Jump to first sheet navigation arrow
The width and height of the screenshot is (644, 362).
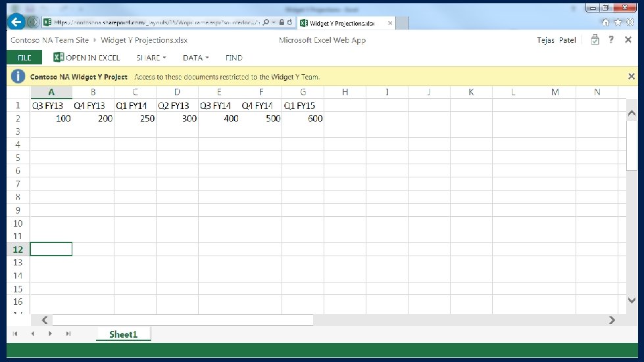(x=15, y=334)
